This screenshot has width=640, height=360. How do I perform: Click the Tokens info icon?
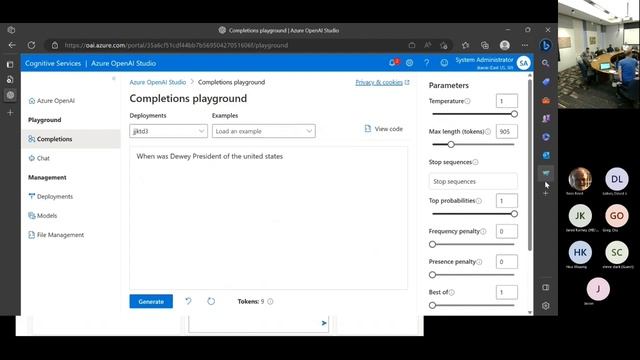[x=270, y=302]
